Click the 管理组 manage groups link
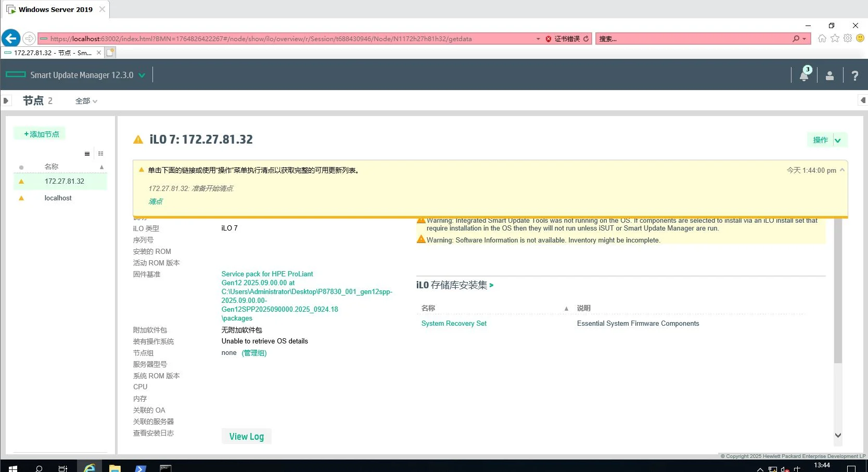Image resolution: width=868 pixels, height=472 pixels. tap(254, 353)
